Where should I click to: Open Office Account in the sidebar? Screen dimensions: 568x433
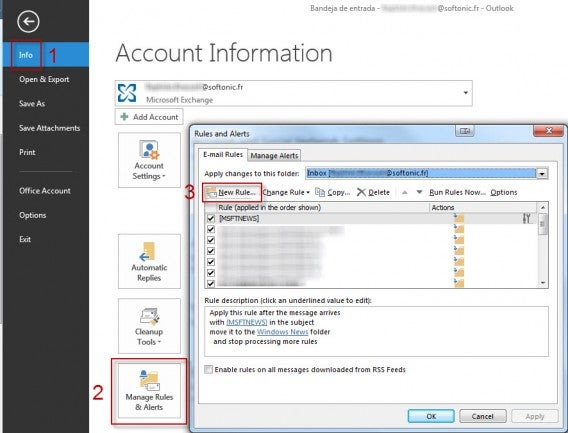click(x=45, y=191)
